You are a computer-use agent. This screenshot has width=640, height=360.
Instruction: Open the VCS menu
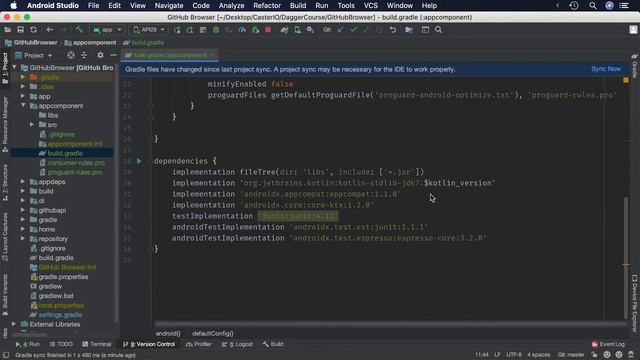371,6
